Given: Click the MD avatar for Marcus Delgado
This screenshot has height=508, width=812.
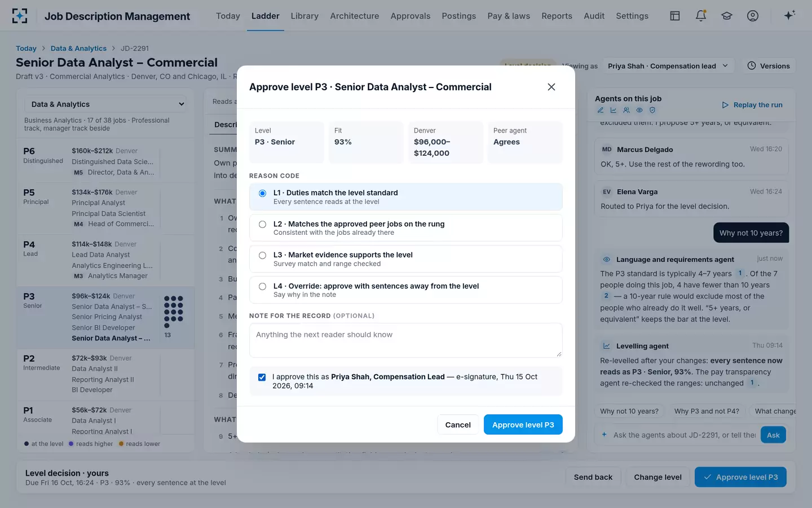Looking at the screenshot, I should [x=607, y=150].
